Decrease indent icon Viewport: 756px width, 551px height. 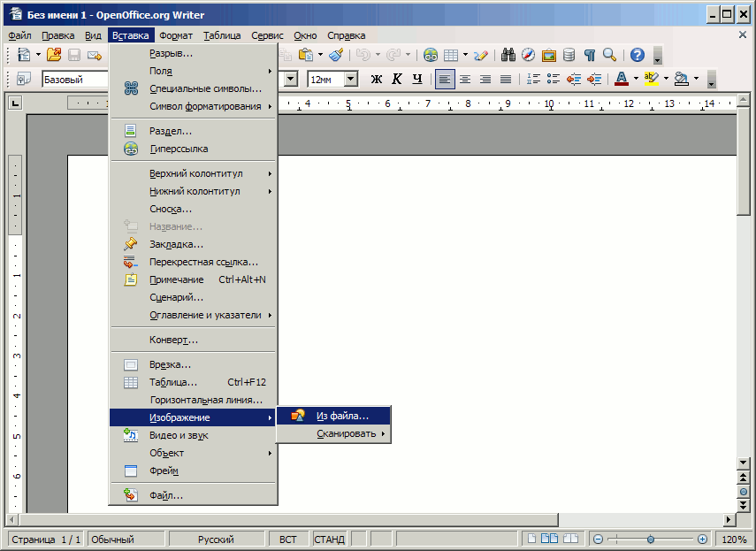tap(574, 79)
